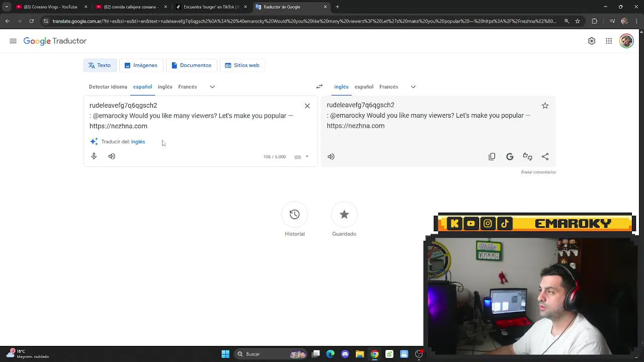The image size is (644, 362).
Task: Start voice input with the microphone
Action: [x=94, y=156]
